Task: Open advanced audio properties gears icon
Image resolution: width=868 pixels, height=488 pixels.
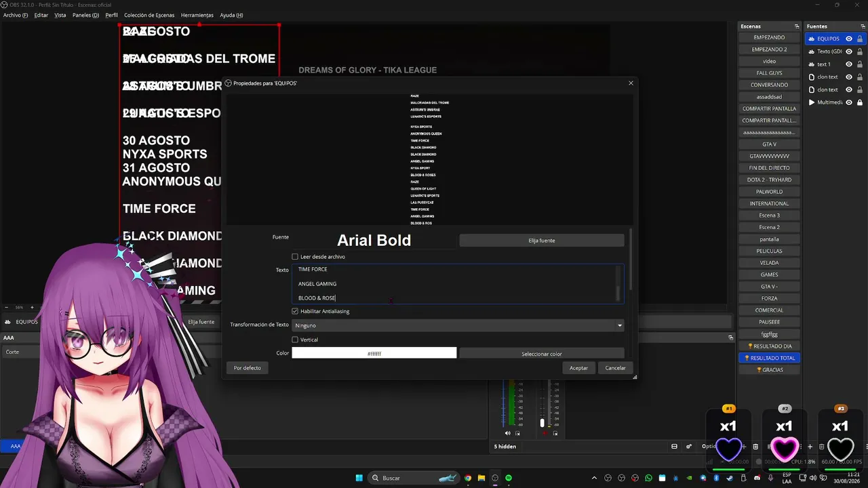Action: coord(689,447)
